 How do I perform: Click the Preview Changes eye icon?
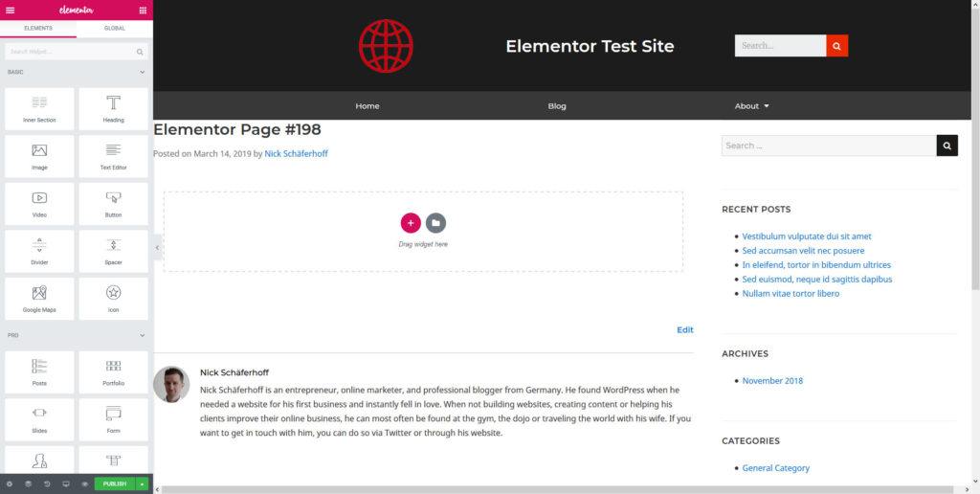tap(84, 484)
